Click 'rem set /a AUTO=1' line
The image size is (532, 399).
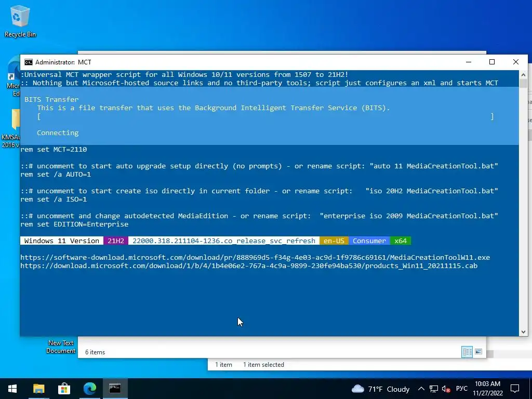(x=56, y=175)
